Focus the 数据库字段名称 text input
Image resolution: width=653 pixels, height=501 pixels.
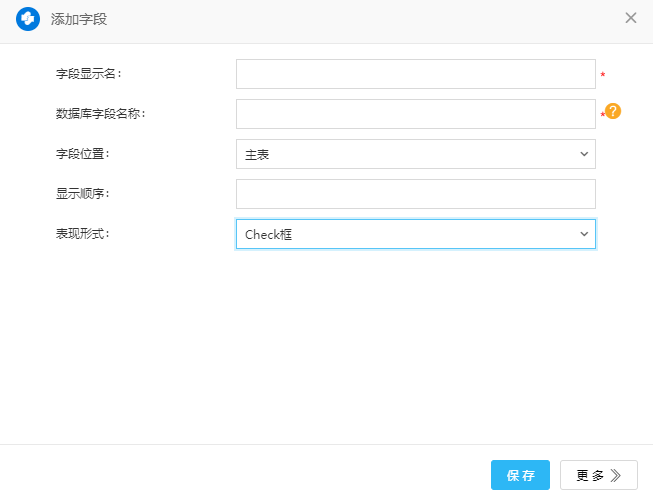[415, 114]
